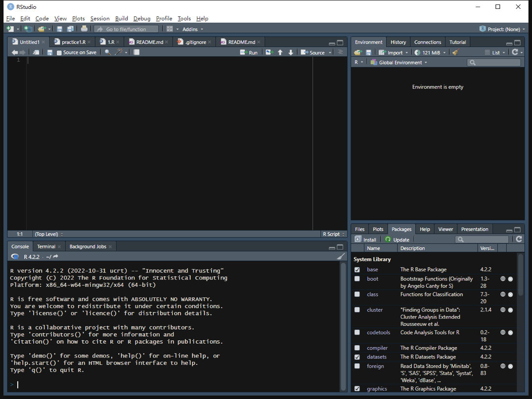Click the Install packages button
Screen dimensions: 532x399
point(365,239)
